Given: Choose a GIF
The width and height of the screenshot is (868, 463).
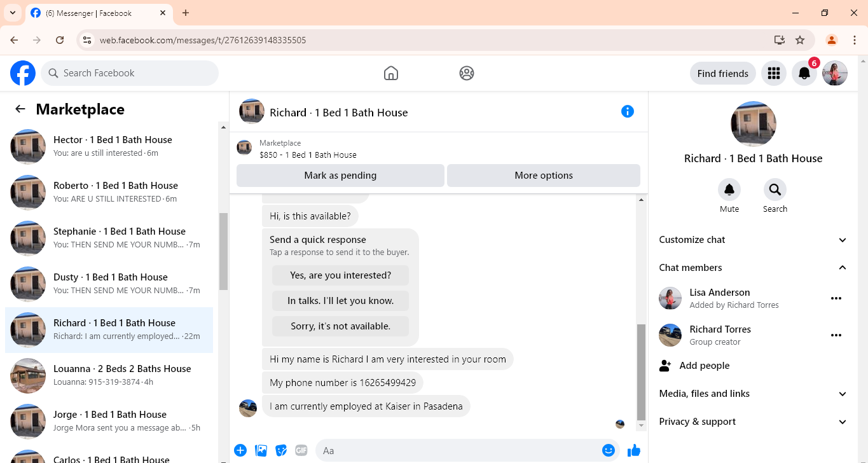Looking at the screenshot, I should click(301, 450).
